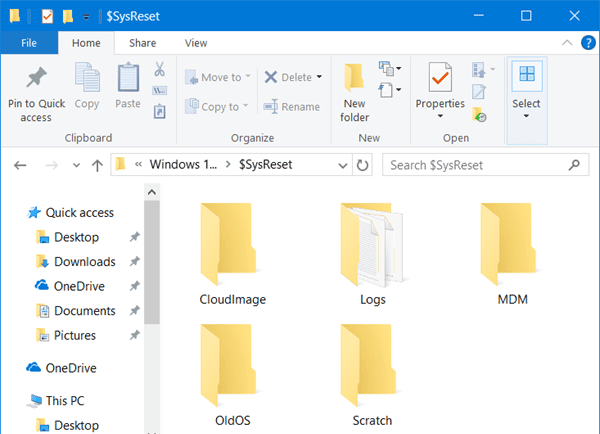Expand the Properties dropdown arrow

(440, 116)
